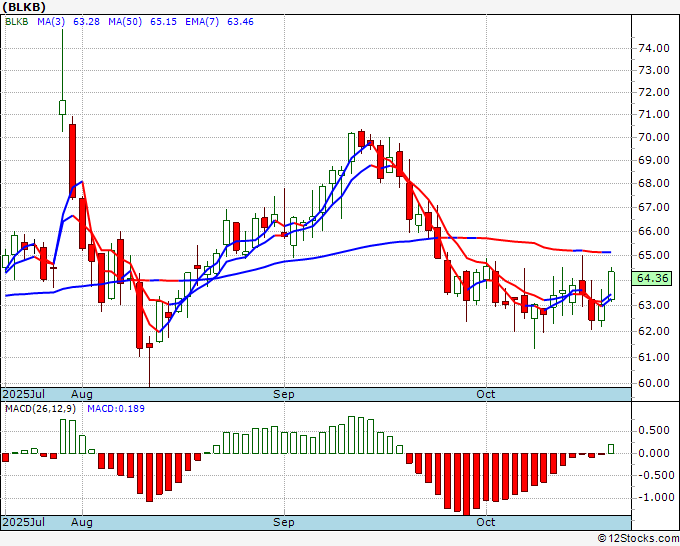This screenshot has width=680, height=546.
Task: Click the 2025Jul label under price chart
Action: [22, 395]
